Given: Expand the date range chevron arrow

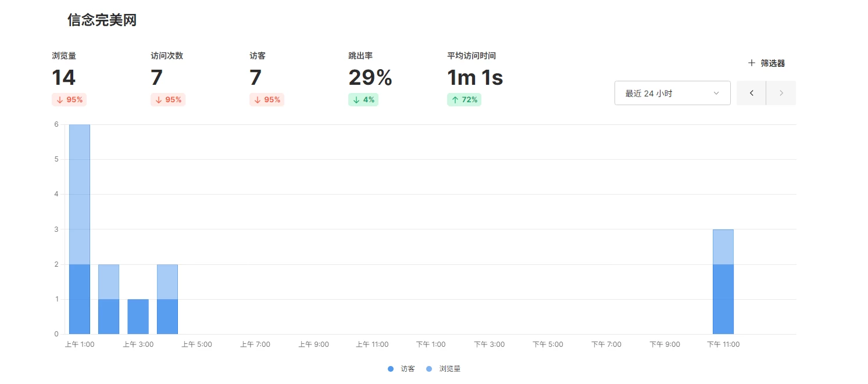Looking at the screenshot, I should coord(716,93).
